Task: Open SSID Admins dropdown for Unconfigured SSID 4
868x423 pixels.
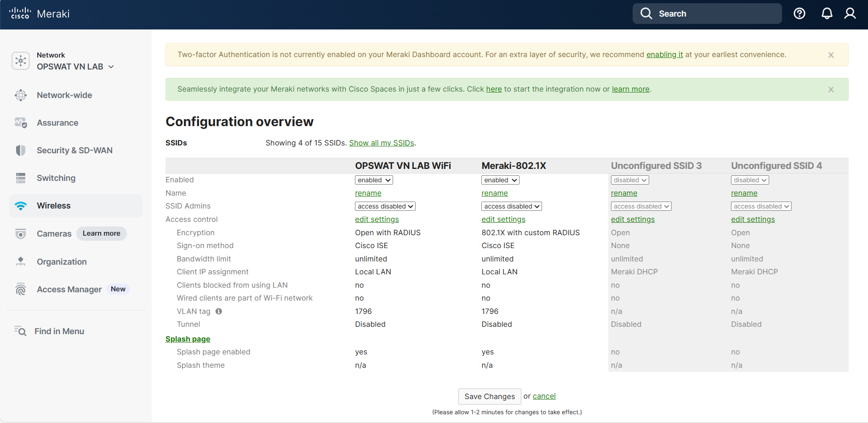Action: (x=761, y=206)
